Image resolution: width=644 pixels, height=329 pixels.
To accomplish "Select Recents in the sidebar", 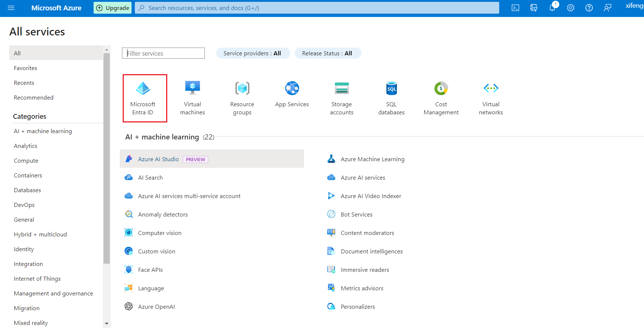I will [x=24, y=83].
